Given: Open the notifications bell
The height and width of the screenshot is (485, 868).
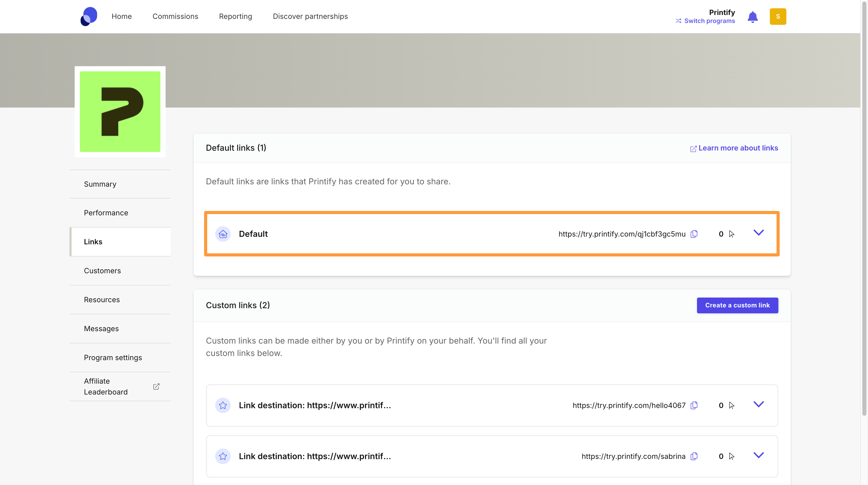Looking at the screenshot, I should coord(753,17).
